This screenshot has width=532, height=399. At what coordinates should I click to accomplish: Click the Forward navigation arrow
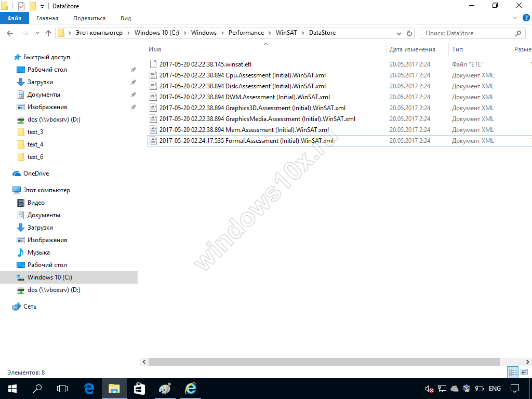pyautogui.click(x=25, y=33)
